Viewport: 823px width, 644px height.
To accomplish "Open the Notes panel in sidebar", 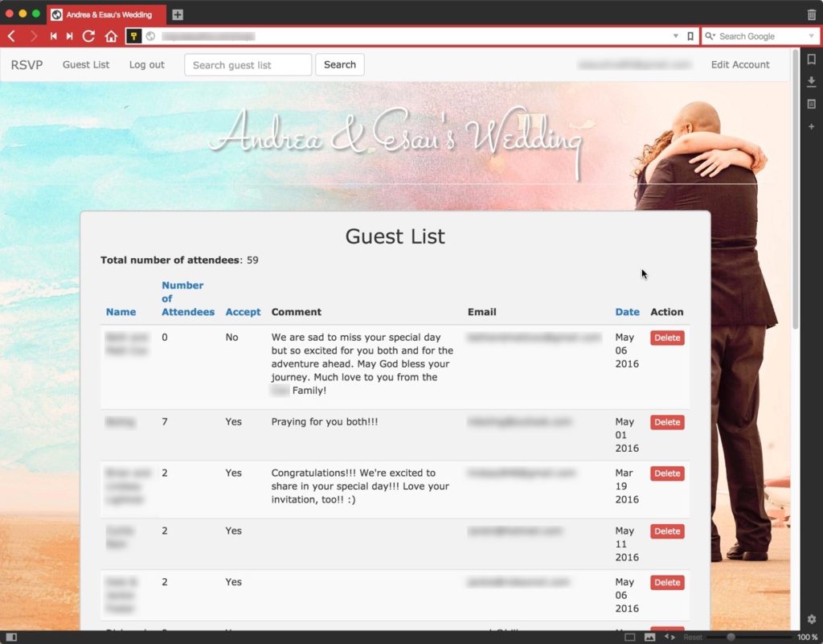I will coord(811,104).
